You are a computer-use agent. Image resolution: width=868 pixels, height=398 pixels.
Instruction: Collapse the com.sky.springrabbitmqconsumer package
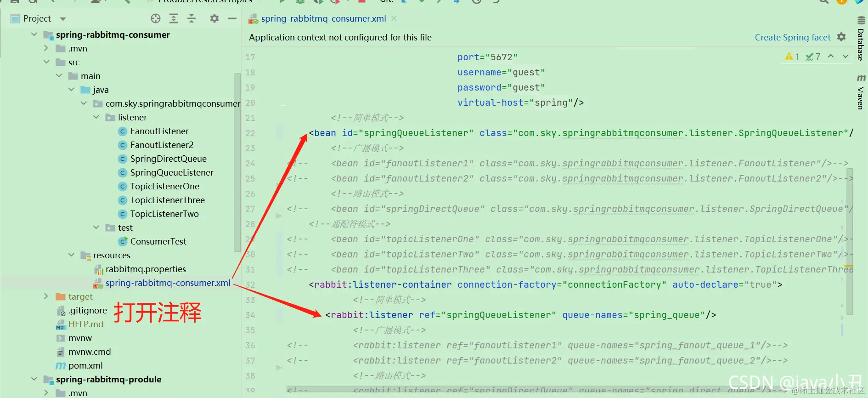84,103
